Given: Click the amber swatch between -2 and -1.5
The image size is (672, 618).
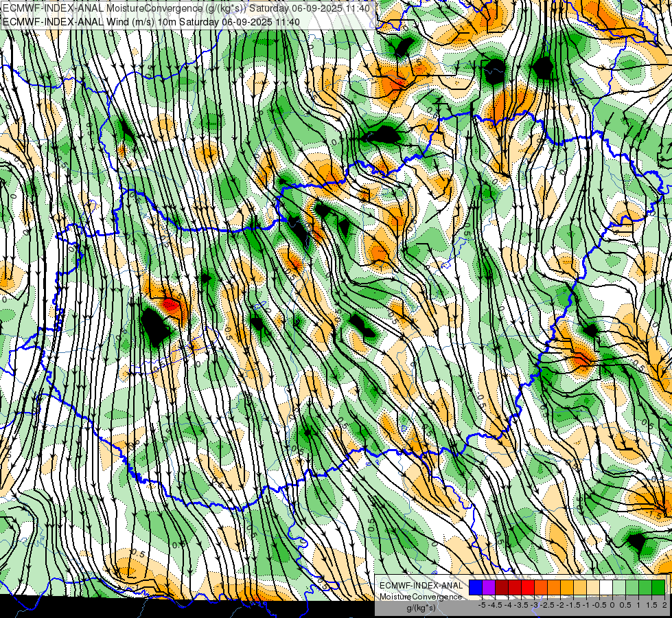Looking at the screenshot, I should (567, 587).
